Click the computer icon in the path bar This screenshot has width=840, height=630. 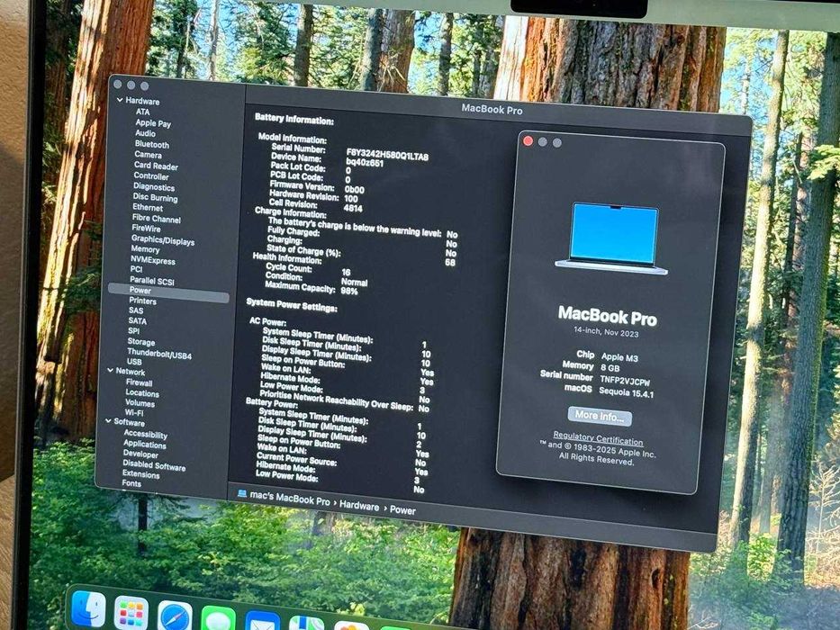[242, 493]
